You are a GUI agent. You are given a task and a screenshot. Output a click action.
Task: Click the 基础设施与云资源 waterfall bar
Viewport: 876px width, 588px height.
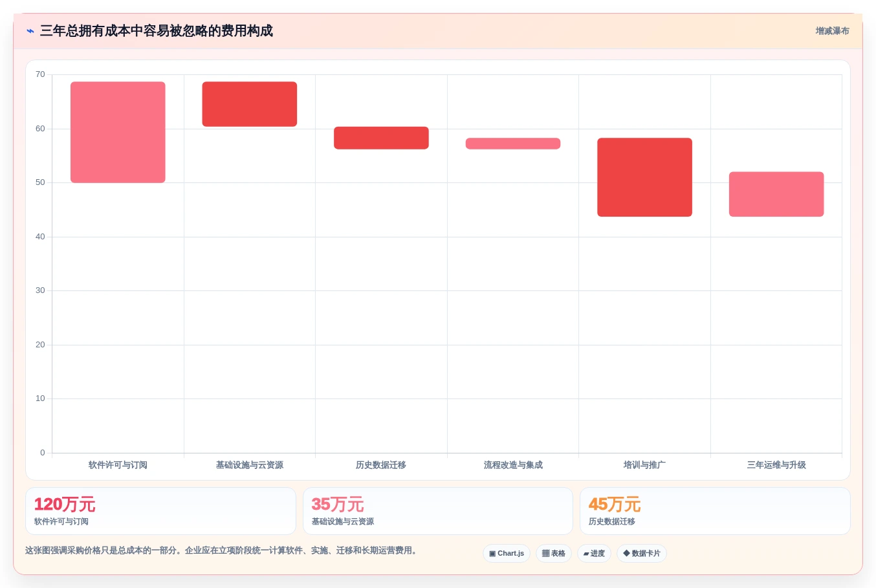coord(250,104)
